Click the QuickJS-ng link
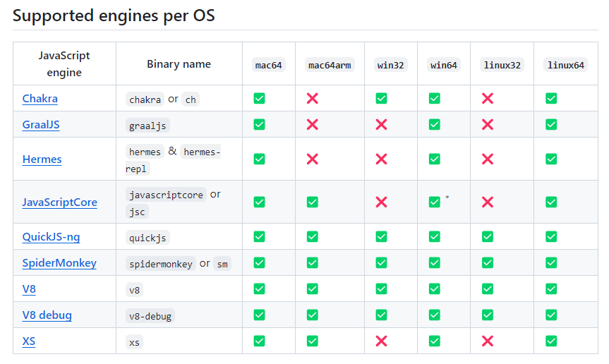Image resolution: width=609 pixels, height=364 pixels. pos(52,237)
